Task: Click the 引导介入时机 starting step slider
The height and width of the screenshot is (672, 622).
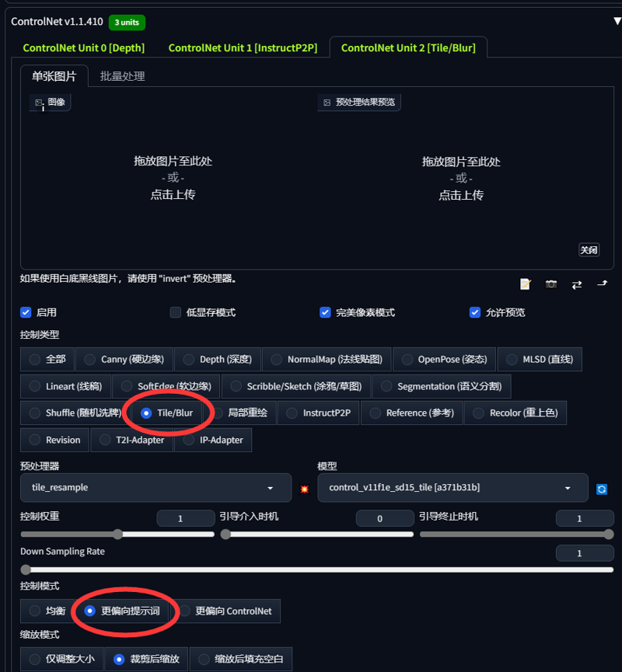Action: click(316, 534)
